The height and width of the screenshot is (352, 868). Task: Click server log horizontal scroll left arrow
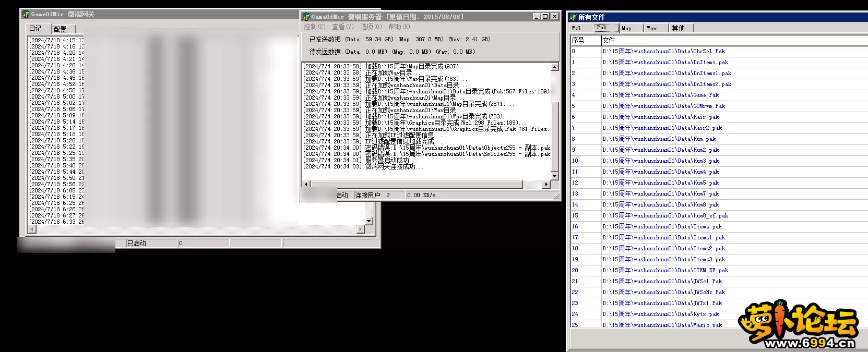pos(306,184)
